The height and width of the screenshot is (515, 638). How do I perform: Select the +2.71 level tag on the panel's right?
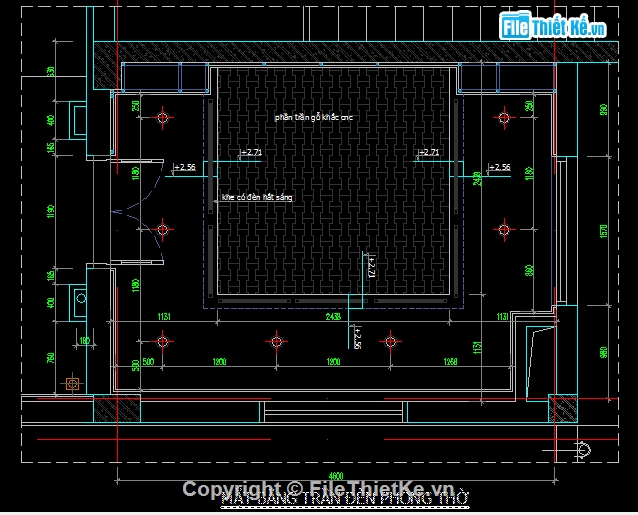pyautogui.click(x=428, y=152)
